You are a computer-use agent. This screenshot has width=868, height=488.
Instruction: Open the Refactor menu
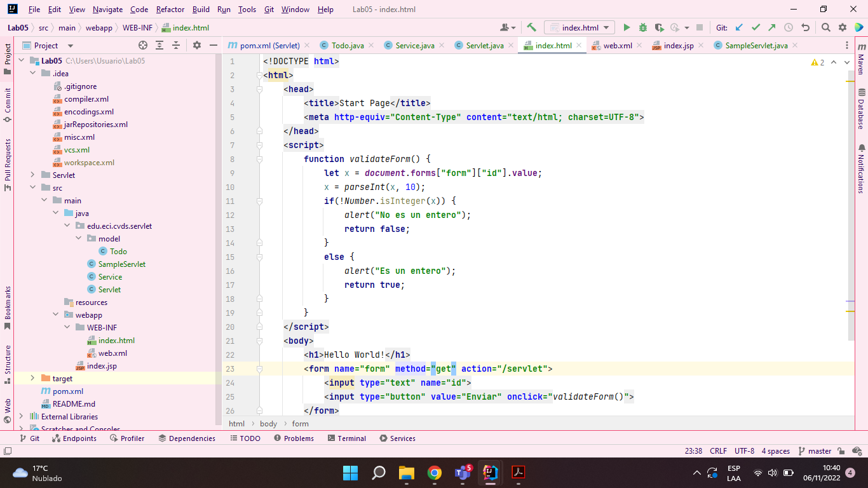pyautogui.click(x=170, y=10)
